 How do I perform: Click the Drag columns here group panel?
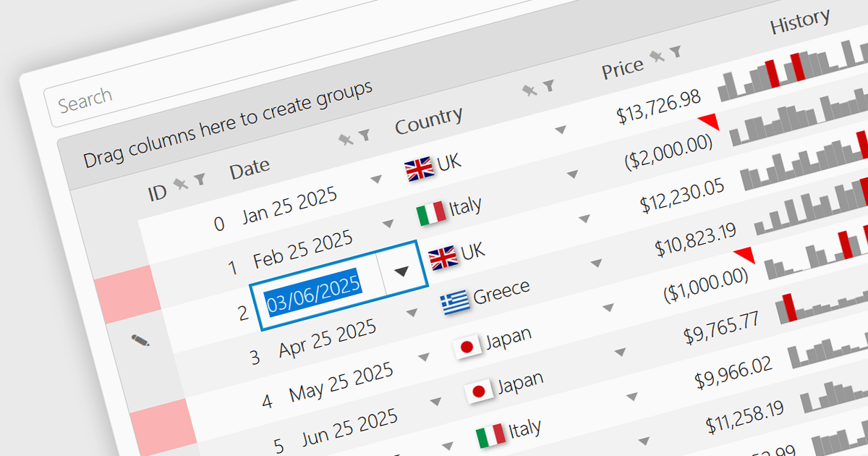coord(229,124)
